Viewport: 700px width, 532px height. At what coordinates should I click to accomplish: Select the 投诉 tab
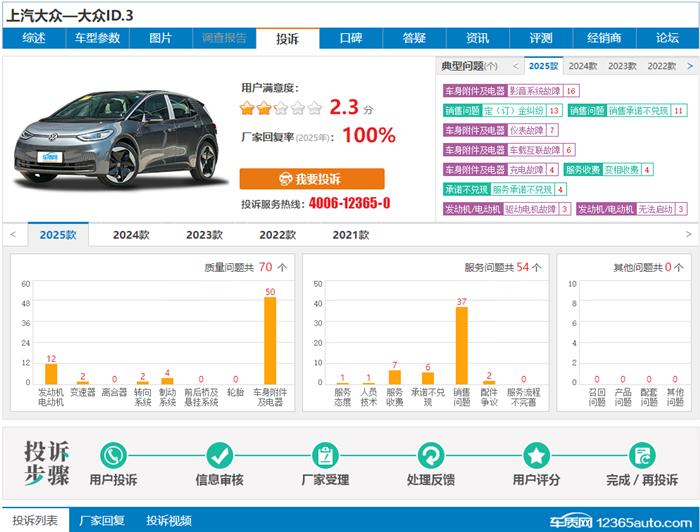click(x=288, y=39)
